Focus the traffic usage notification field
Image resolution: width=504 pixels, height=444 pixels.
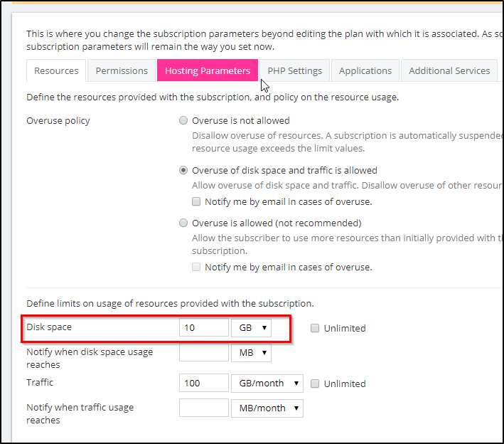203,408
